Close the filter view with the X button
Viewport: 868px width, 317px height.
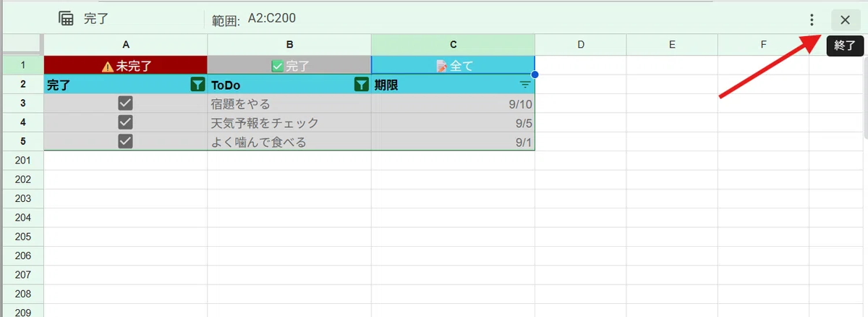(845, 20)
